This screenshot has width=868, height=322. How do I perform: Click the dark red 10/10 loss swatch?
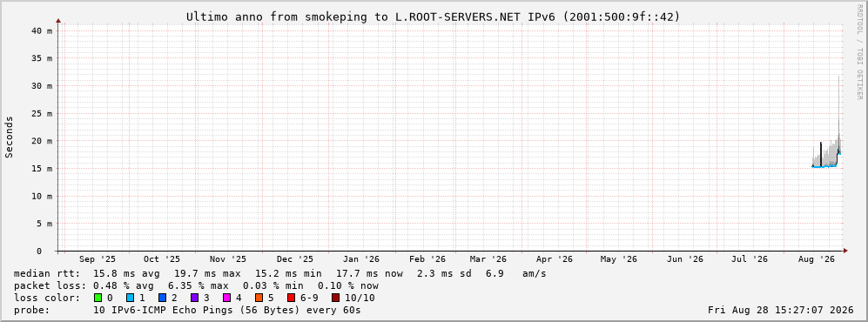(x=335, y=298)
